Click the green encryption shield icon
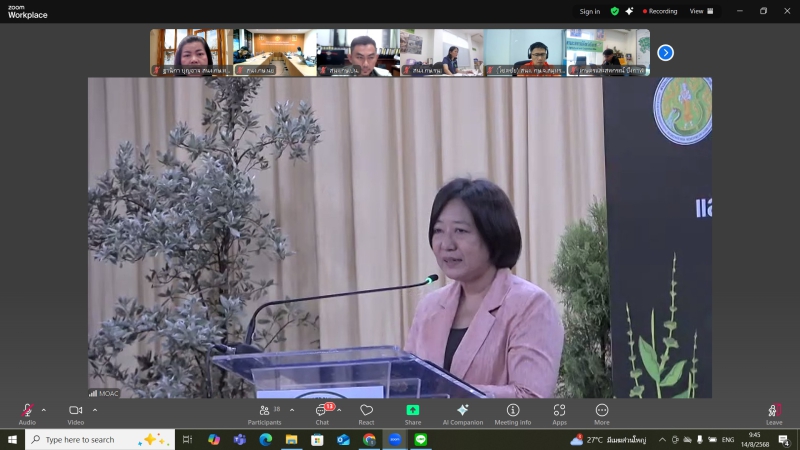The height and width of the screenshot is (450, 800). coord(615,11)
